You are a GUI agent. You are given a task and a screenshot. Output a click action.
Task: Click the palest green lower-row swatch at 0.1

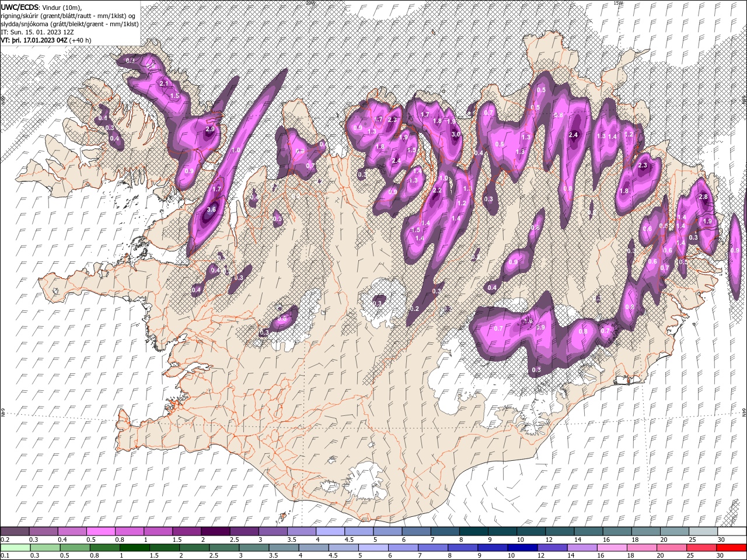coord(15,548)
